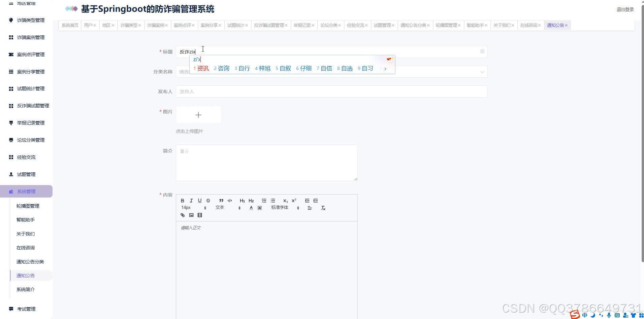Screen dimensions: 644x319
Task: Collapse the 系统管理 sidebar menu
Action: pos(26,191)
